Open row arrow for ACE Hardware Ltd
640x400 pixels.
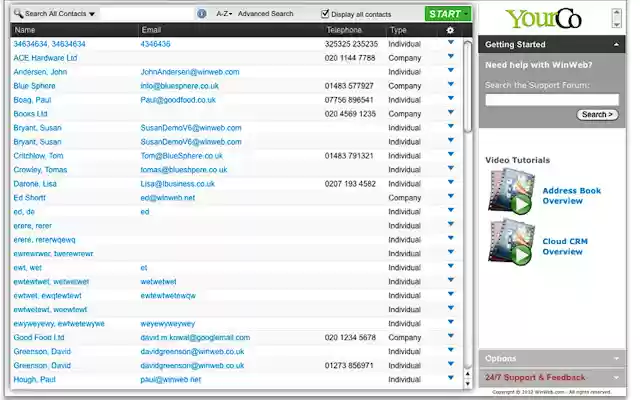451,56
